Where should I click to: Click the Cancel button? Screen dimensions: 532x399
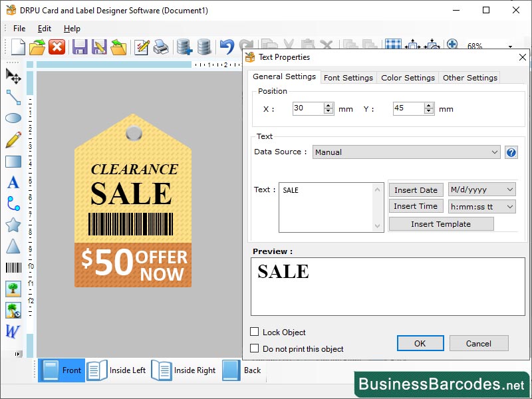click(x=478, y=343)
